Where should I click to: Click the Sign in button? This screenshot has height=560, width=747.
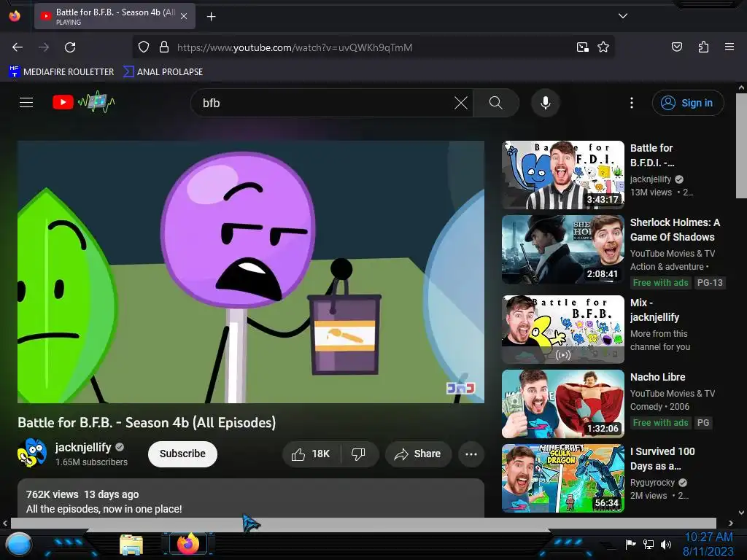click(688, 103)
